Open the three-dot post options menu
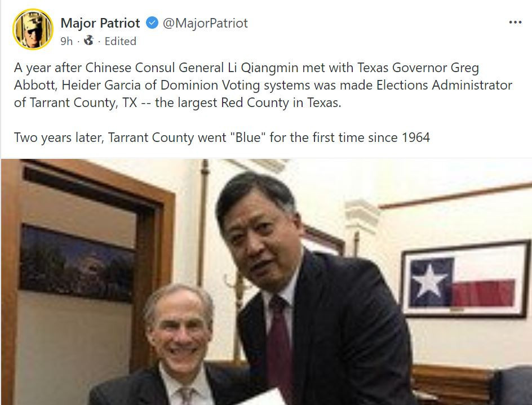 pyautogui.click(x=515, y=23)
